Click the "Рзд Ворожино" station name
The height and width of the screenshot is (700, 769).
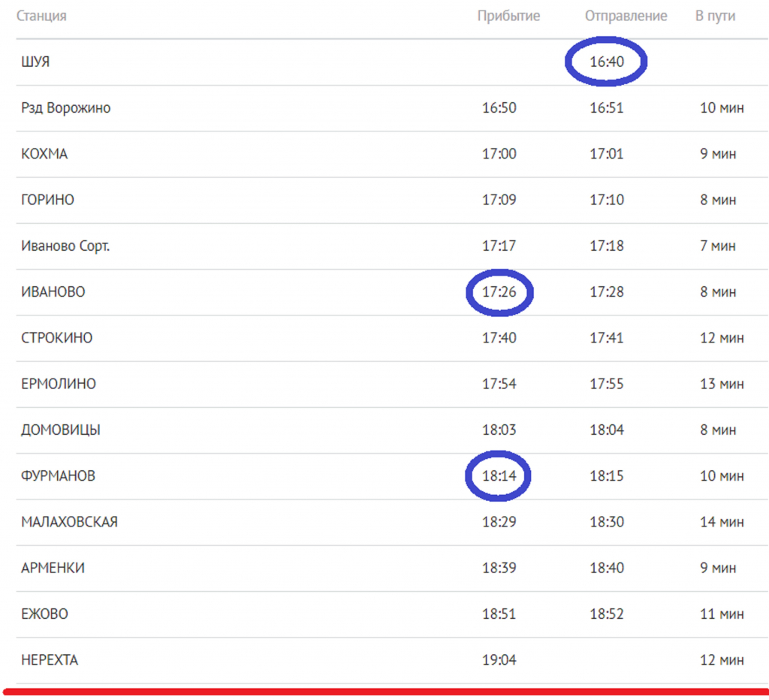66,108
